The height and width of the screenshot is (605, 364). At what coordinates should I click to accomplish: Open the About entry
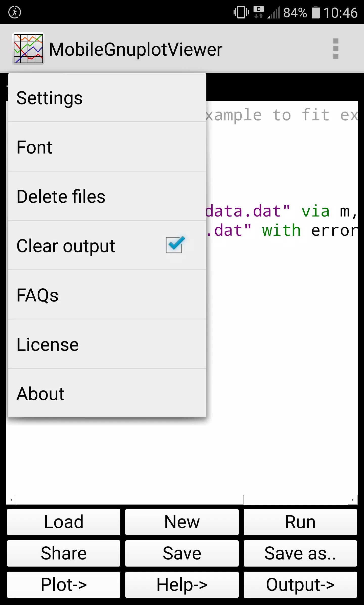pos(107,394)
